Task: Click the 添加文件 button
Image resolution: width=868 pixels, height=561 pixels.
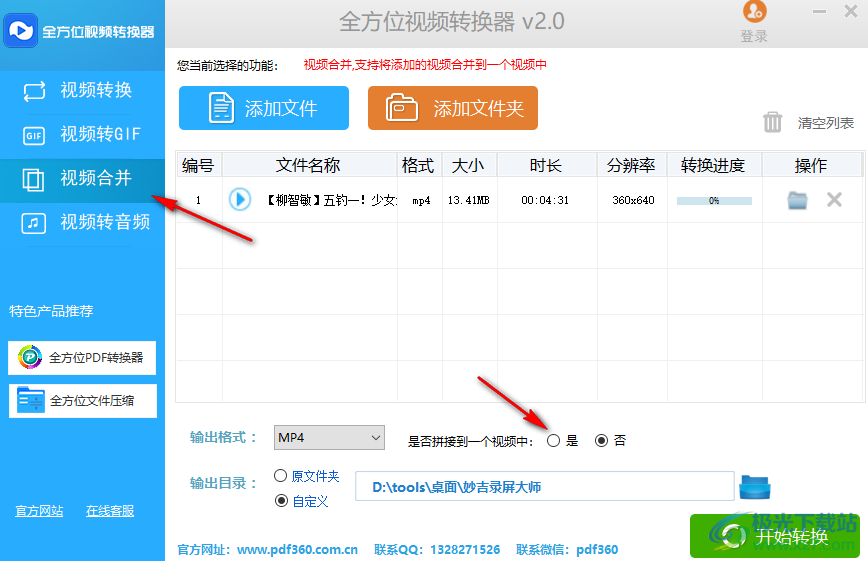Action: 264,108
